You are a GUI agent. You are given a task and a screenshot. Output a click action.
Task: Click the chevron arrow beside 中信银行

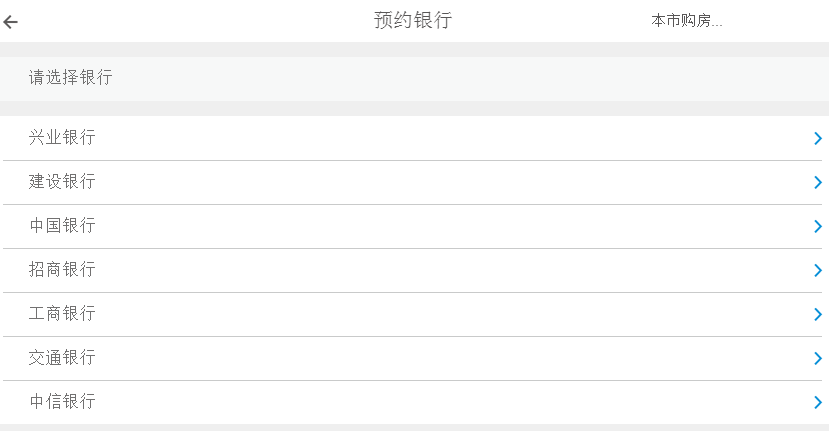(x=818, y=403)
